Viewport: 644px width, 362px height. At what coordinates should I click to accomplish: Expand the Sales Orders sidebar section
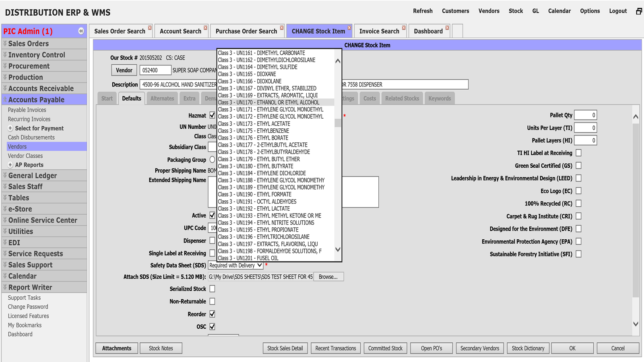pyautogui.click(x=44, y=43)
